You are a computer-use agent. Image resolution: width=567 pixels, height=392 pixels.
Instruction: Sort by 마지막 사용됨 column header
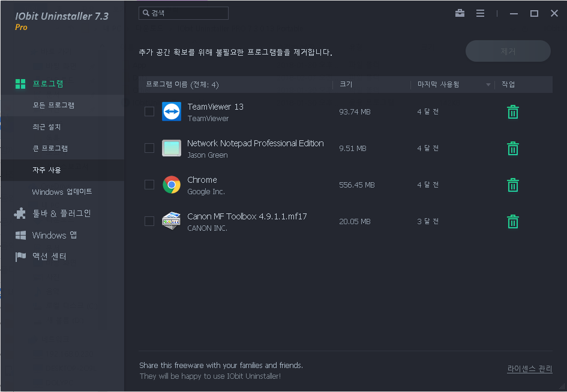point(438,85)
